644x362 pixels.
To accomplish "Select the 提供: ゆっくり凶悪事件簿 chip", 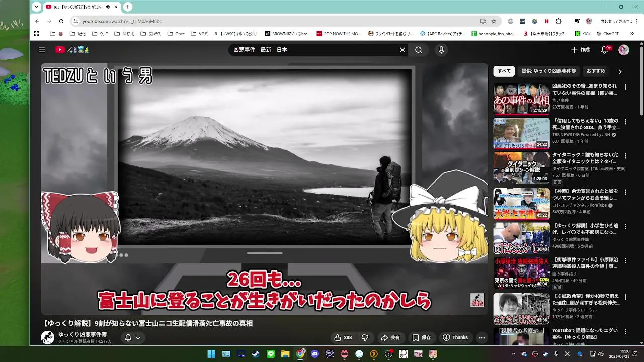I will 548,71.
